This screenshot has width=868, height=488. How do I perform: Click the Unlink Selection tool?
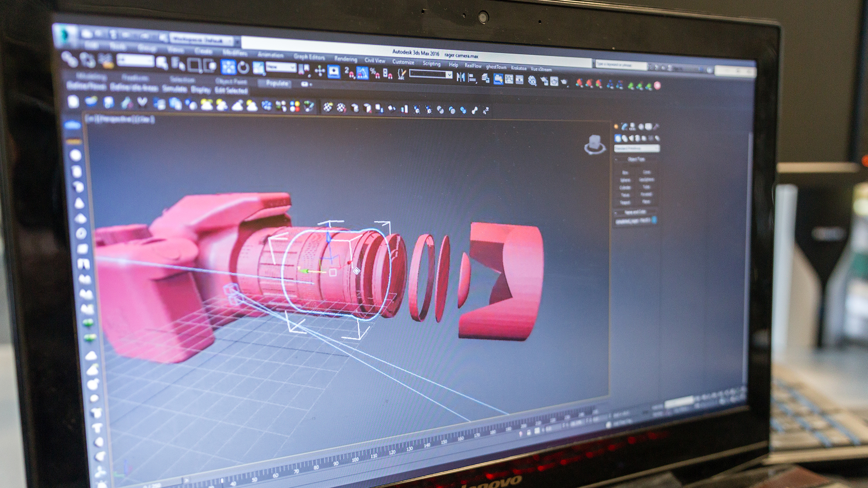pos(87,60)
